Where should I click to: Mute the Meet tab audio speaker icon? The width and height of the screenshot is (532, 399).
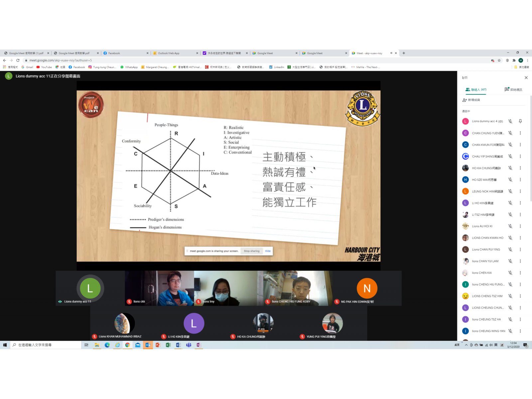point(391,53)
